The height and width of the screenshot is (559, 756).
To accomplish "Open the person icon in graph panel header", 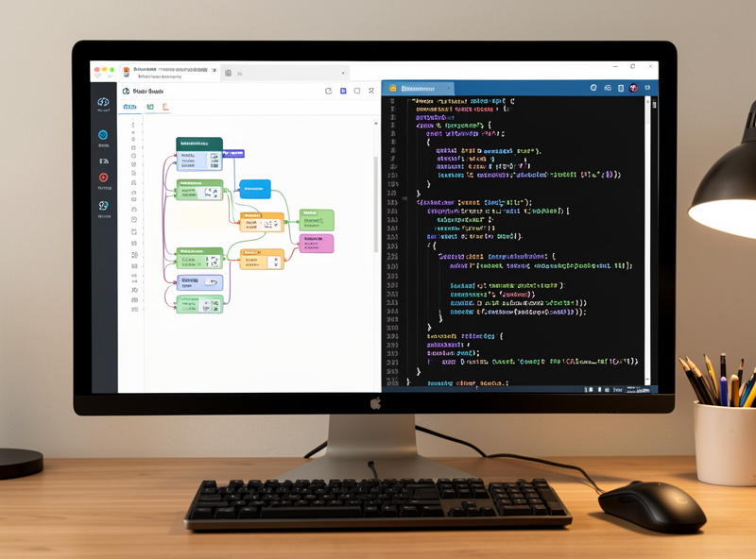I will (x=371, y=91).
